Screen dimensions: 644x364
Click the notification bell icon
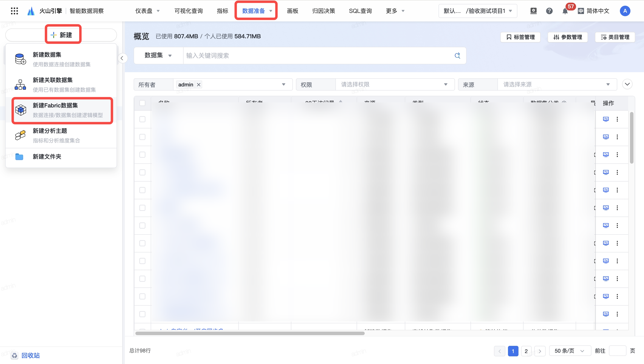pos(565,11)
